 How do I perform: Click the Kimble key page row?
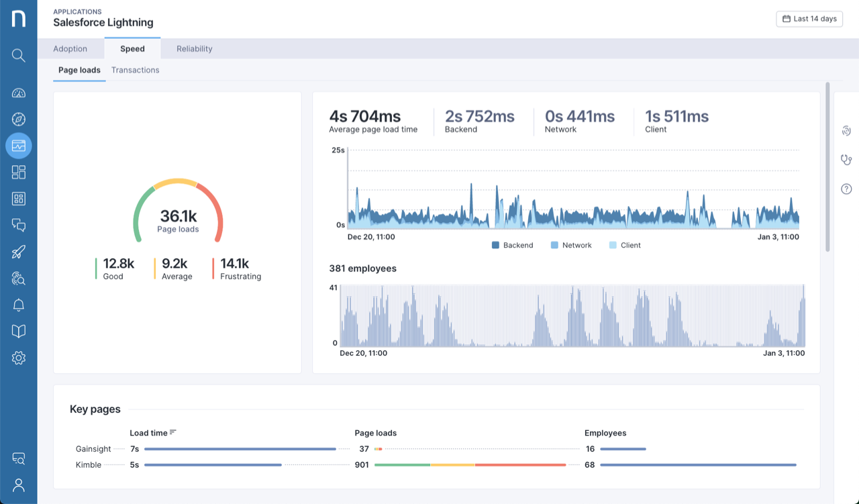[89, 465]
